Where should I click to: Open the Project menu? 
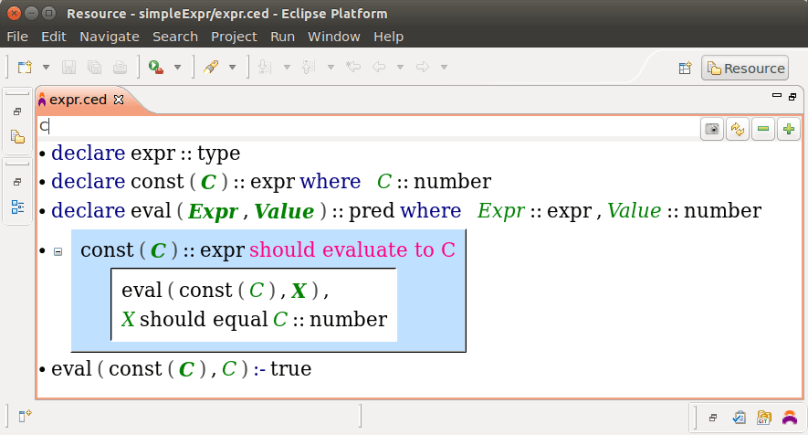(x=234, y=36)
